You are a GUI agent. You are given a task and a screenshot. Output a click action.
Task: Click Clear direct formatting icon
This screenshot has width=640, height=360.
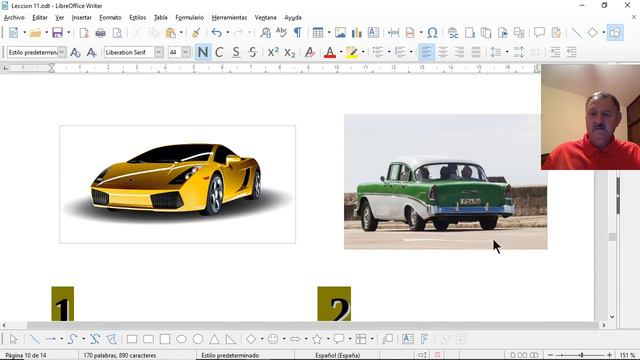pyautogui.click(x=310, y=52)
